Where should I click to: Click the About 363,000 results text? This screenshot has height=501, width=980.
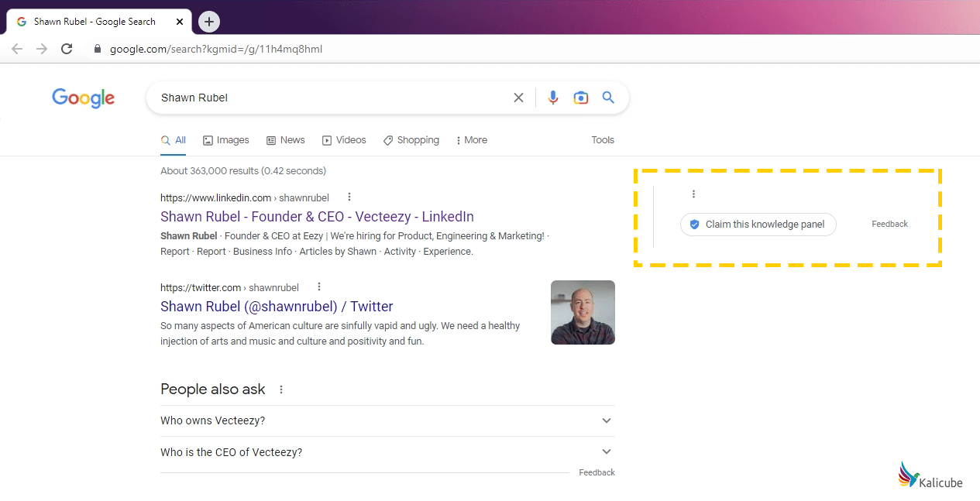tap(243, 170)
